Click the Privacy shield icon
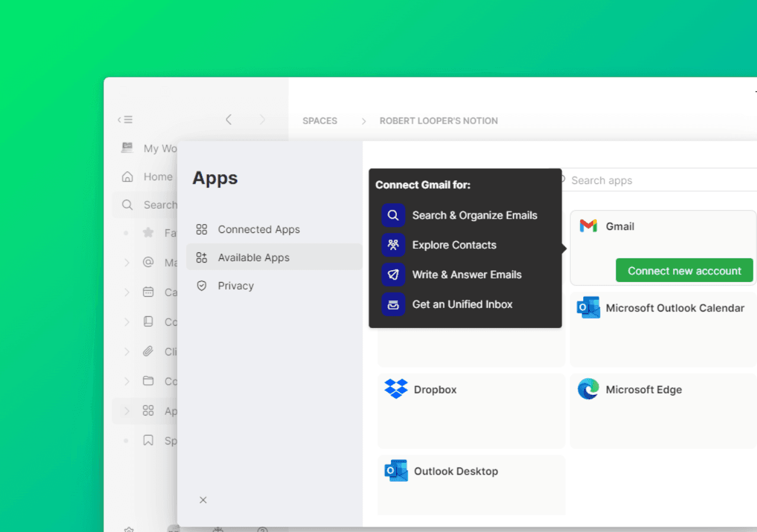 tap(202, 286)
